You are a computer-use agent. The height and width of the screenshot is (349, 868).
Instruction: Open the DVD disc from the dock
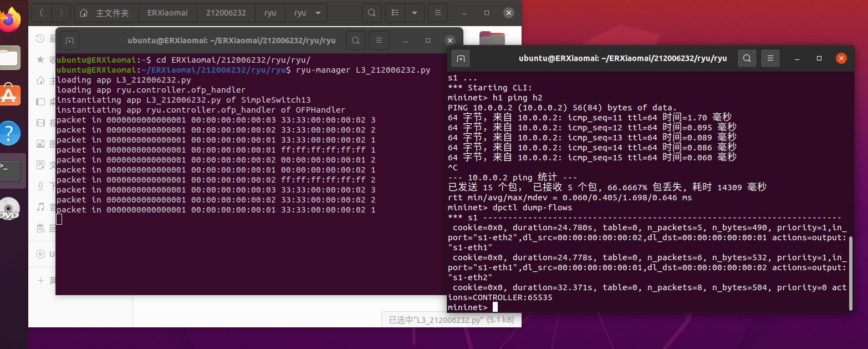click(x=9, y=209)
